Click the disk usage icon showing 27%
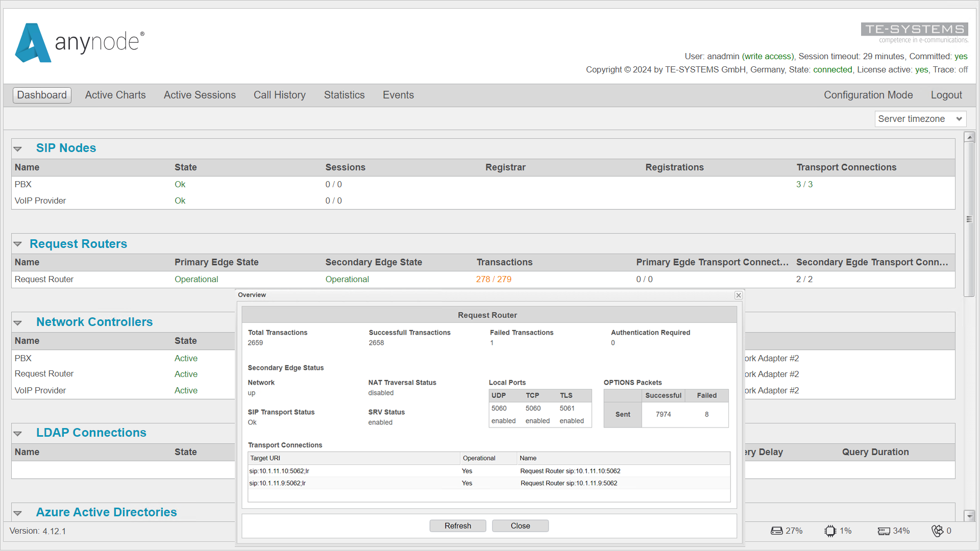 coord(776,531)
